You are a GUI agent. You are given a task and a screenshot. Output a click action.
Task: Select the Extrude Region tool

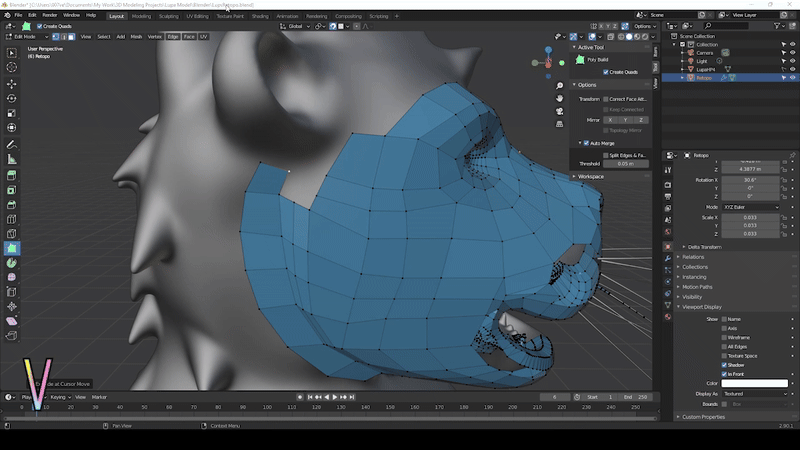12,176
